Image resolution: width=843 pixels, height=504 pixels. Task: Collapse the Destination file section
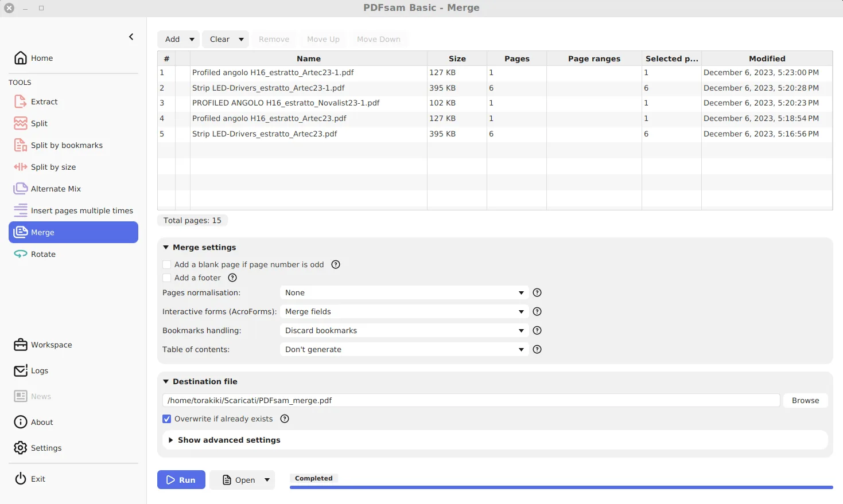tap(166, 381)
